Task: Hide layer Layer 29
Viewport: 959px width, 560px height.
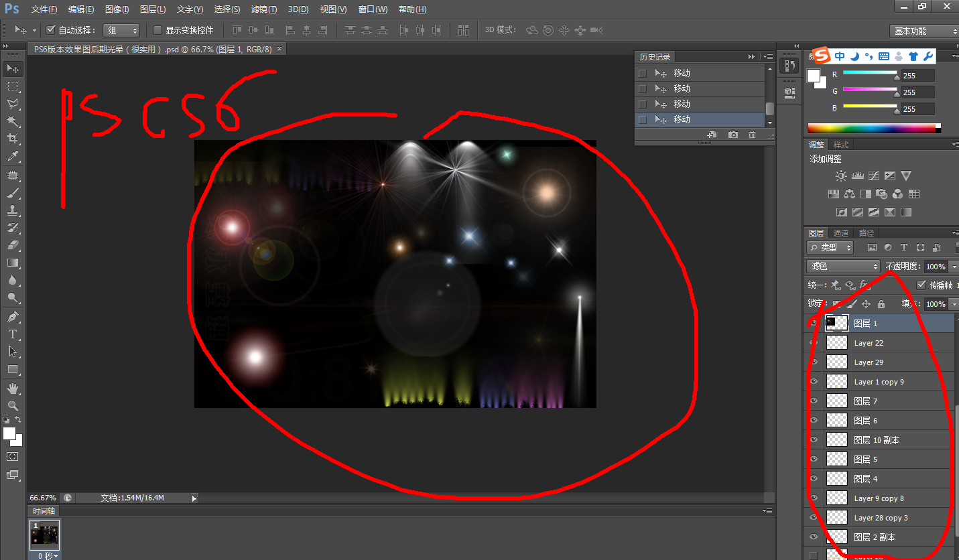Action: pyautogui.click(x=814, y=362)
